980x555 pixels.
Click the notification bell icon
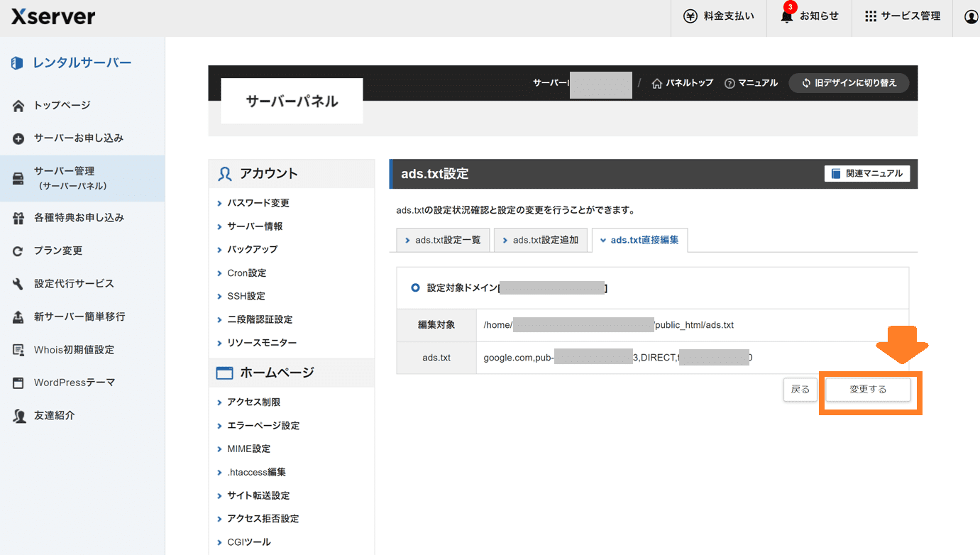coord(786,17)
